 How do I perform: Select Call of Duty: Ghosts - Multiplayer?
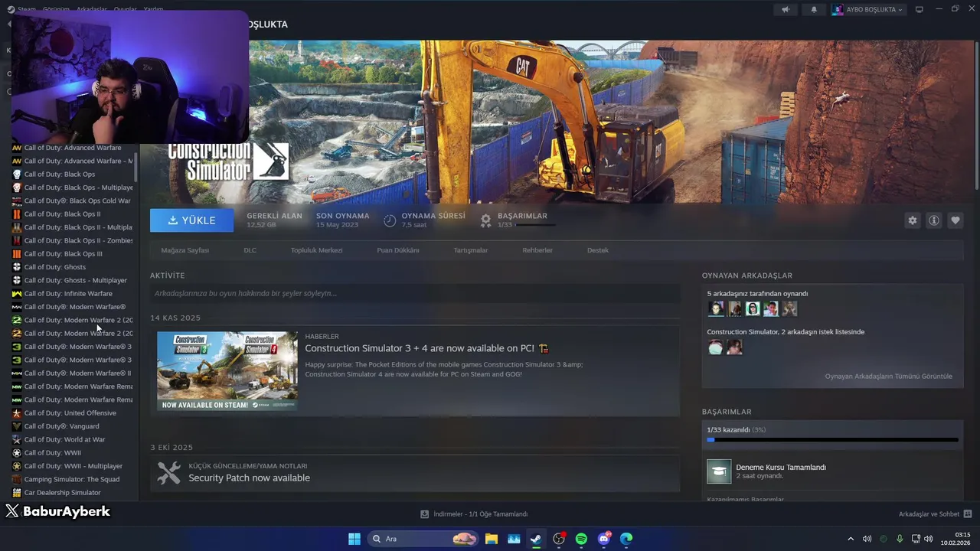75,280
